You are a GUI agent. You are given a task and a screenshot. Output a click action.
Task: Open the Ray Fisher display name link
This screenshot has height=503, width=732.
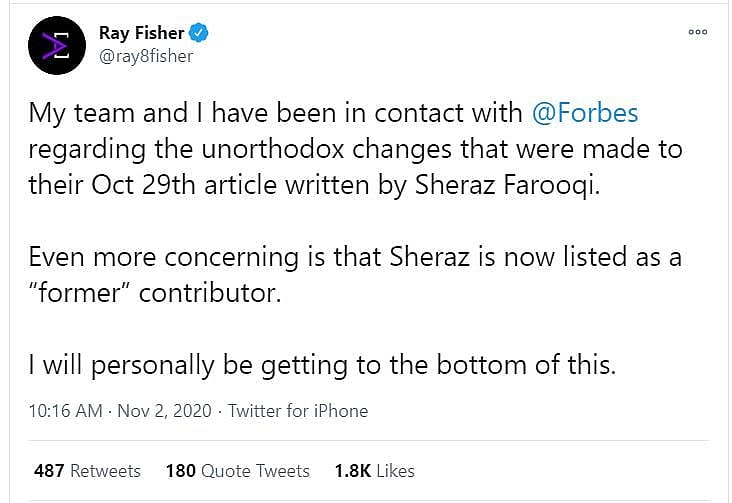click(x=141, y=34)
